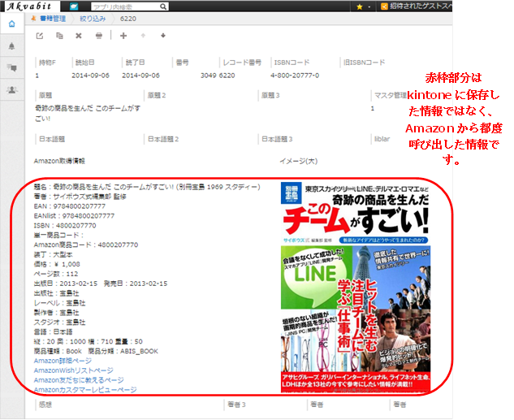Viewport: 514px width, 420px height.
Task: Click the print record icon
Action: 99,36
